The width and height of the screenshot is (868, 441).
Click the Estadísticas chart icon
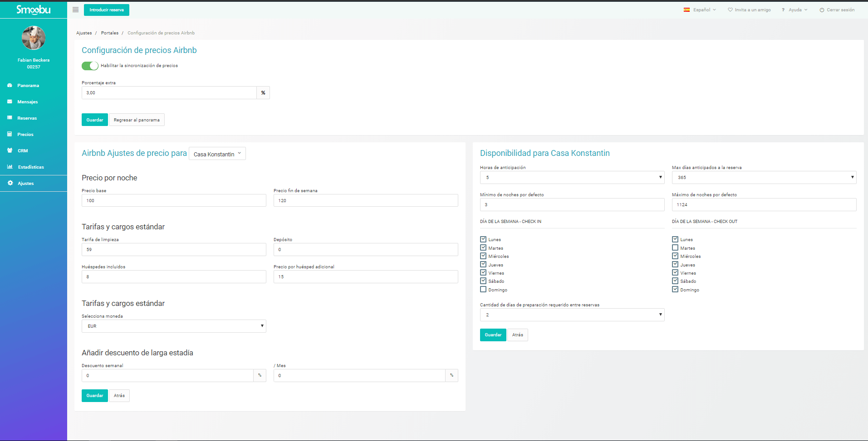10,167
